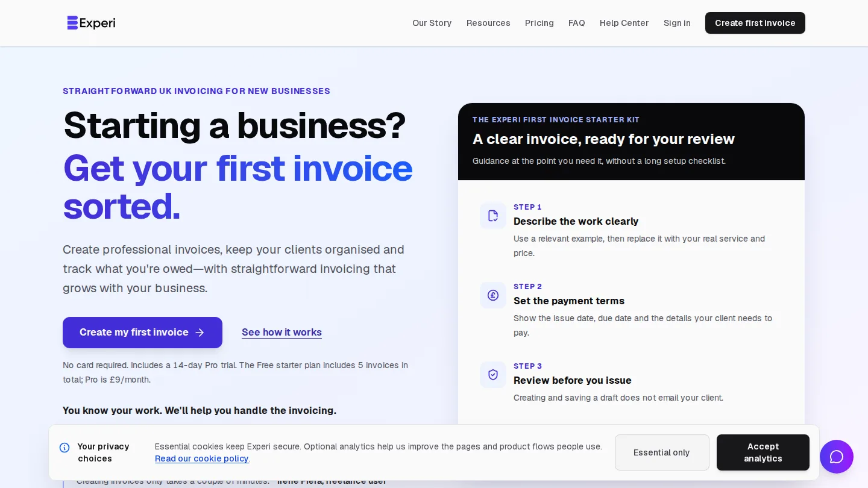Image resolution: width=868 pixels, height=488 pixels.
Task: Click Create first invoice header button
Action: click(755, 23)
